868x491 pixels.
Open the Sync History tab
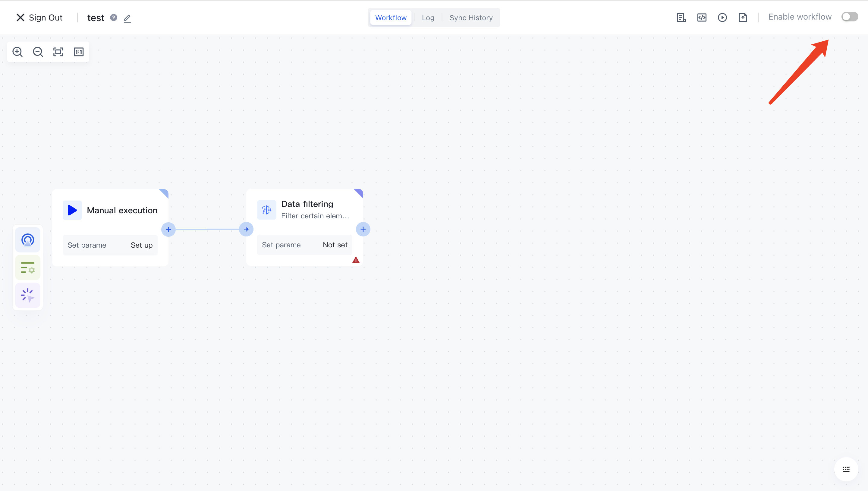471,17
